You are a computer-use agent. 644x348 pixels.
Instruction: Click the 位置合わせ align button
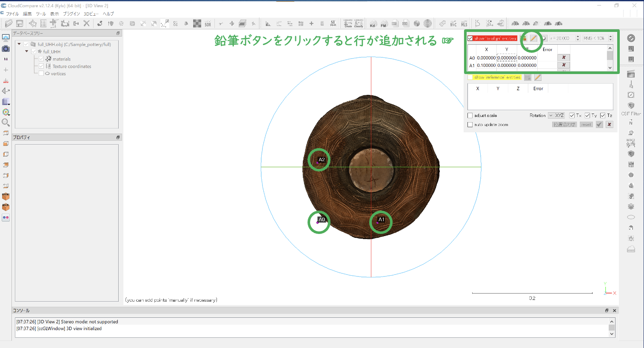coord(564,125)
